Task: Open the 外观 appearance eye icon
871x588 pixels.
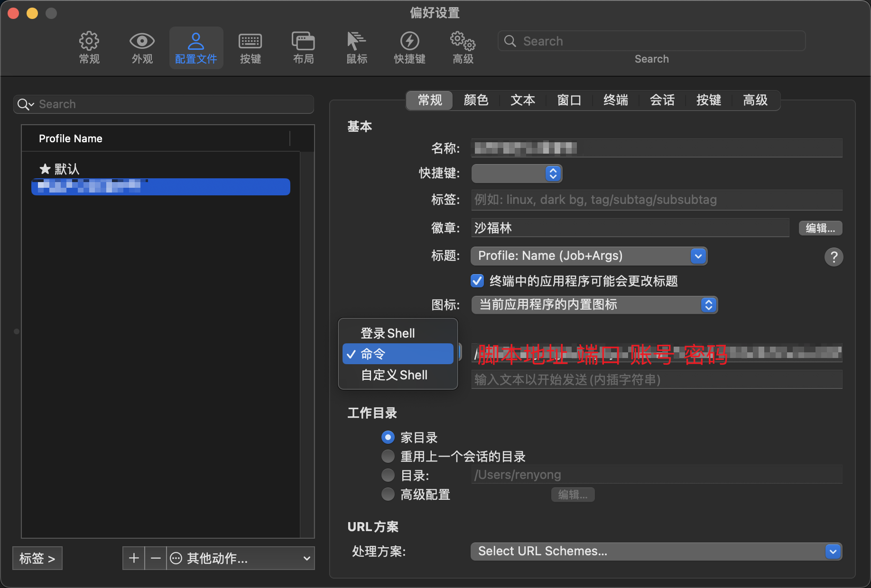Action: [142, 42]
